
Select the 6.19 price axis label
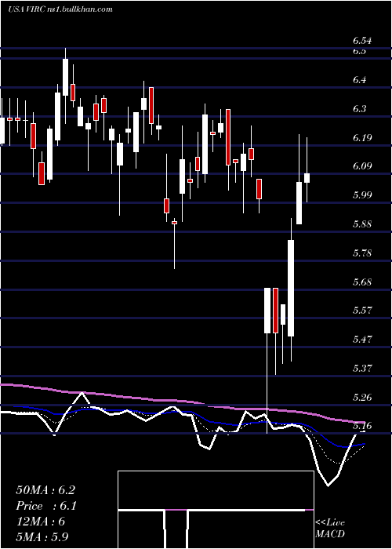pyautogui.click(x=362, y=137)
